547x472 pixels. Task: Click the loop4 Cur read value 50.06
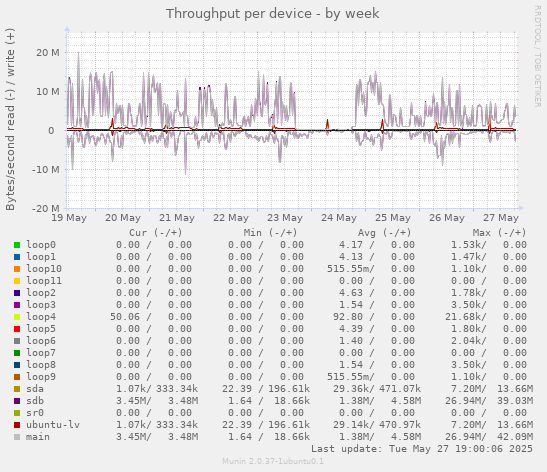(x=125, y=317)
